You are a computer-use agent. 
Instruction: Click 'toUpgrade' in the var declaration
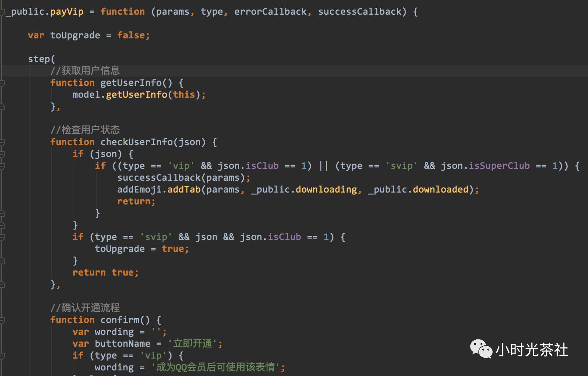click(x=75, y=36)
